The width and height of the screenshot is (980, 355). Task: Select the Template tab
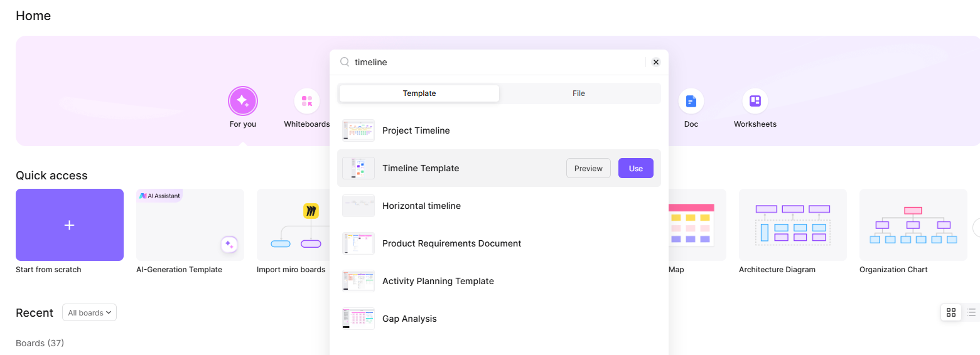click(419, 93)
